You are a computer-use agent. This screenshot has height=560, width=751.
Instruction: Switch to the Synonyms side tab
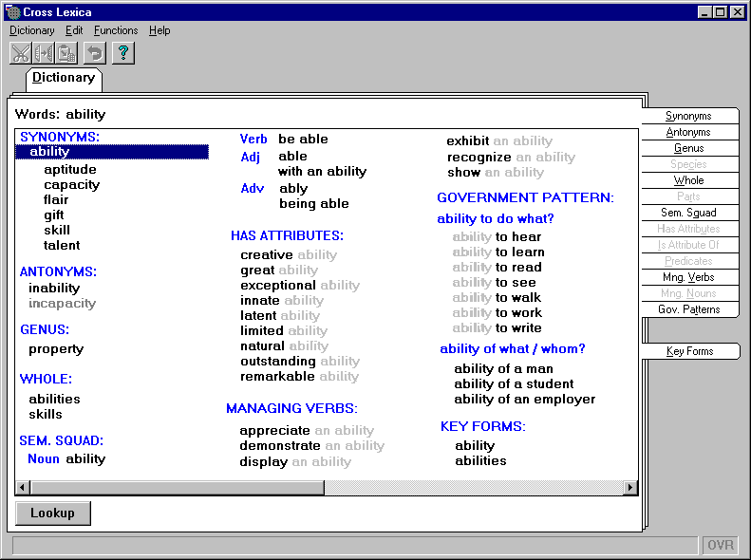click(x=688, y=116)
